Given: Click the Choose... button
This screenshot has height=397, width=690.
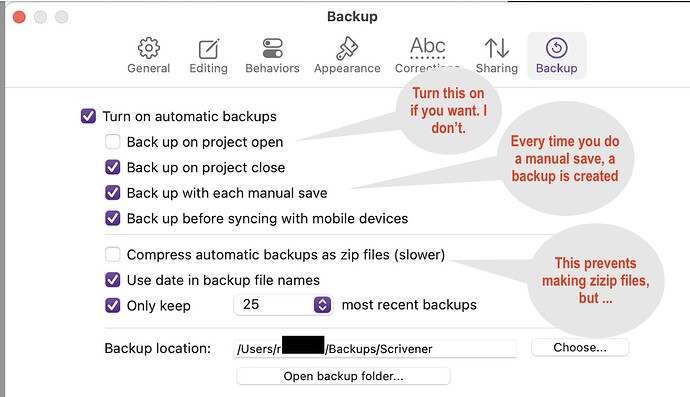Looking at the screenshot, I should [580, 347].
